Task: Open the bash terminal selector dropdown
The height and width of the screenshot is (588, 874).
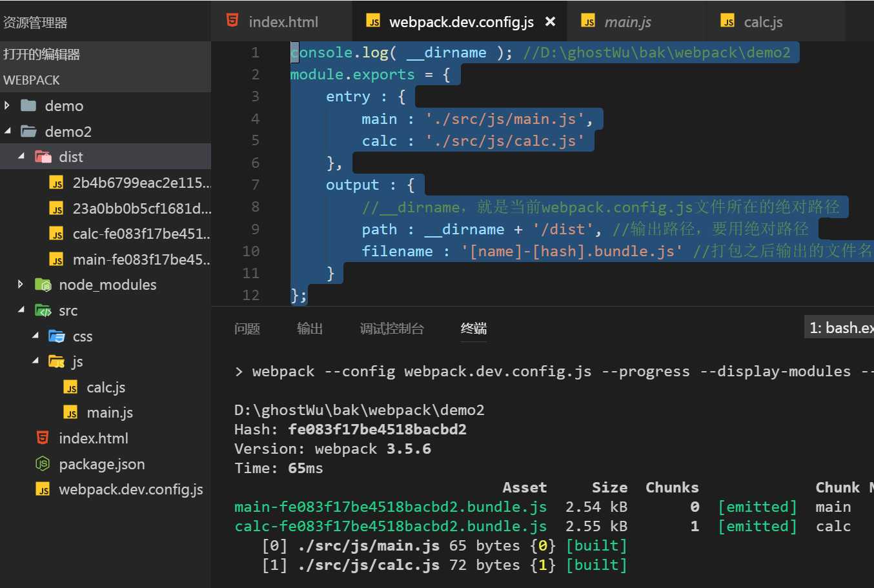Action: 839,328
